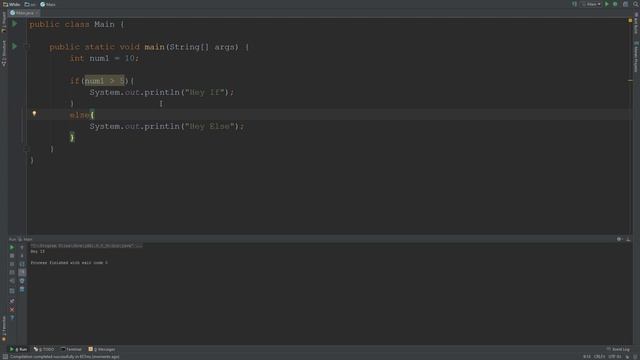Viewport: 640px width, 360px height.
Task: Click the up-arrow stack trace icon
Action: point(22,247)
